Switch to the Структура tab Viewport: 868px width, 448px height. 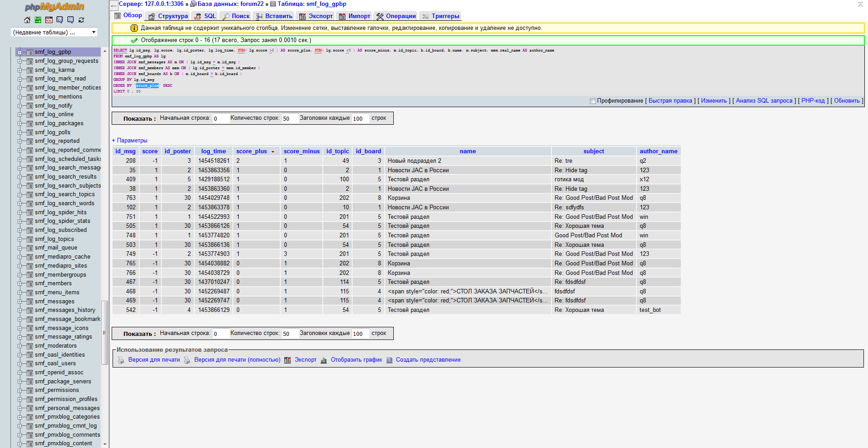(x=172, y=16)
